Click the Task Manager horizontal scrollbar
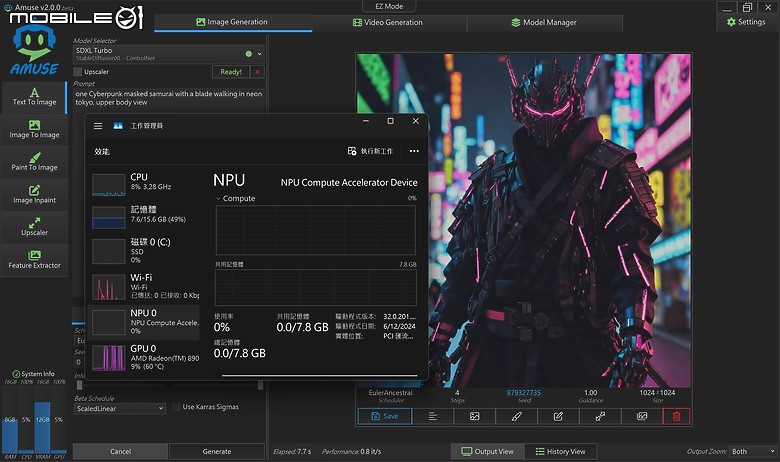The image size is (780, 462). coord(319,375)
